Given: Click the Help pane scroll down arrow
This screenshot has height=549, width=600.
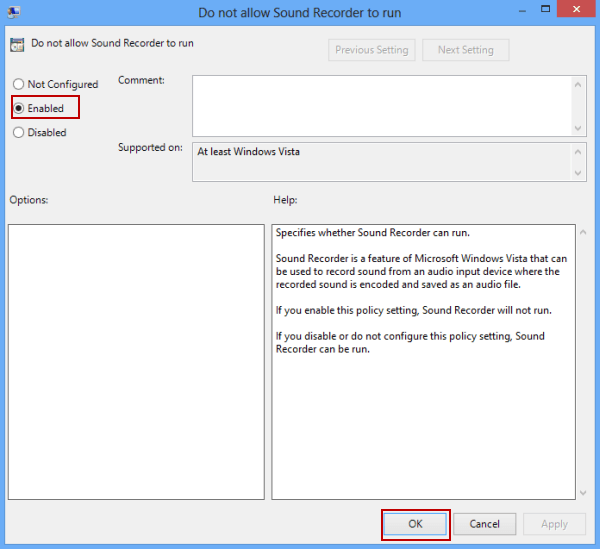Looking at the screenshot, I should 583,493.
